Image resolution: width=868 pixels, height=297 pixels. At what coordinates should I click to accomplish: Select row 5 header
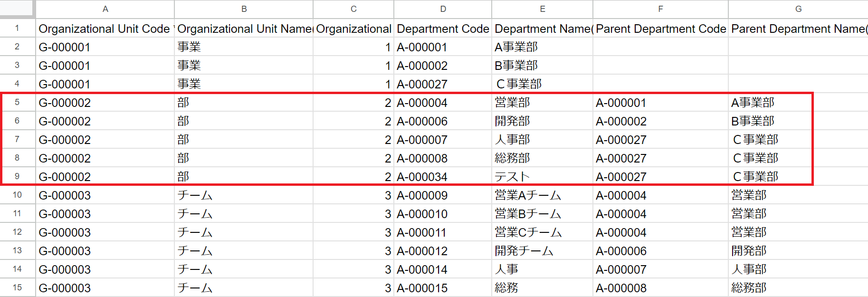pos(17,103)
